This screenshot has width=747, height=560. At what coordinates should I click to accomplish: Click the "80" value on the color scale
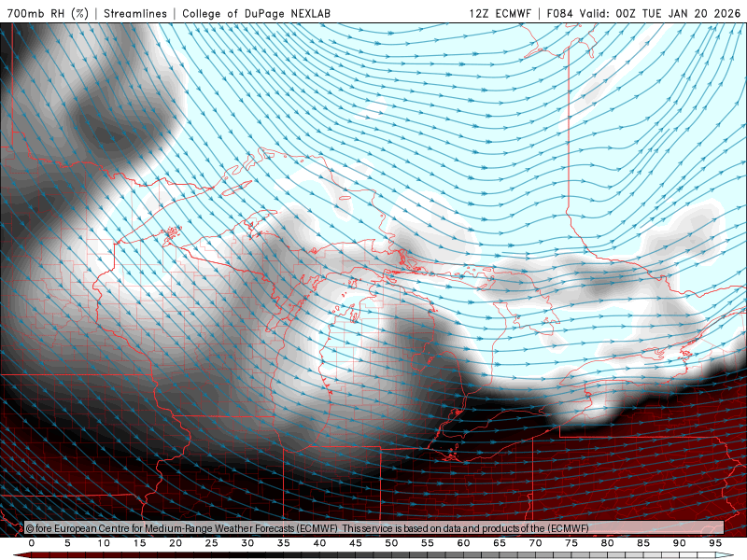pos(608,543)
